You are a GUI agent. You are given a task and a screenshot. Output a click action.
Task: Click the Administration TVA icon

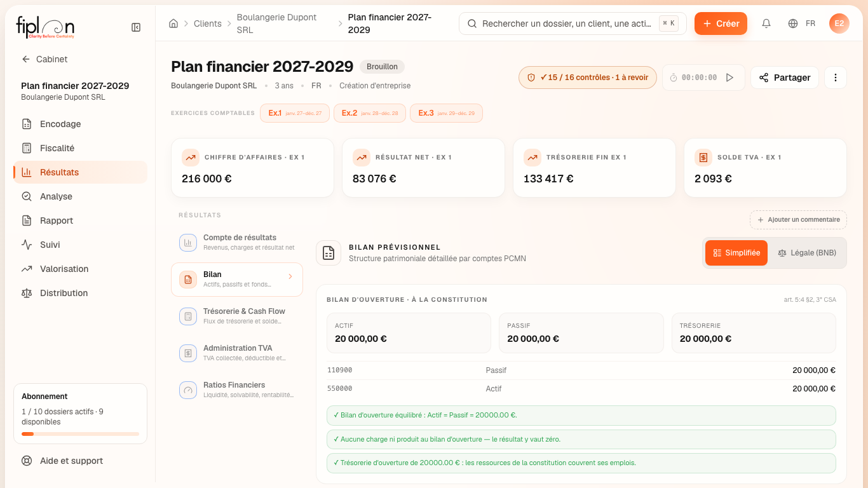pos(188,353)
